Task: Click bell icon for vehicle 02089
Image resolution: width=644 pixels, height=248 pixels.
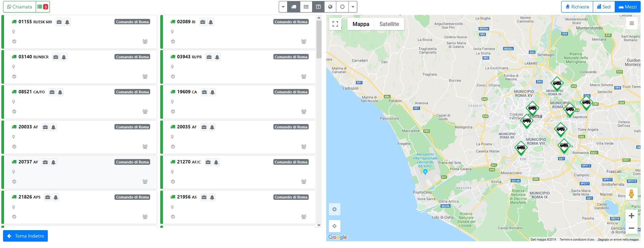Action: coord(211,22)
